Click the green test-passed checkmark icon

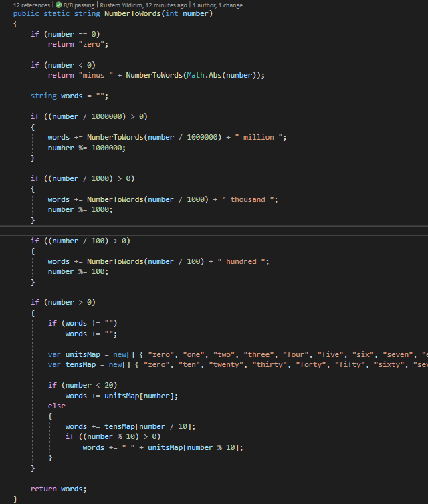[x=59, y=5]
